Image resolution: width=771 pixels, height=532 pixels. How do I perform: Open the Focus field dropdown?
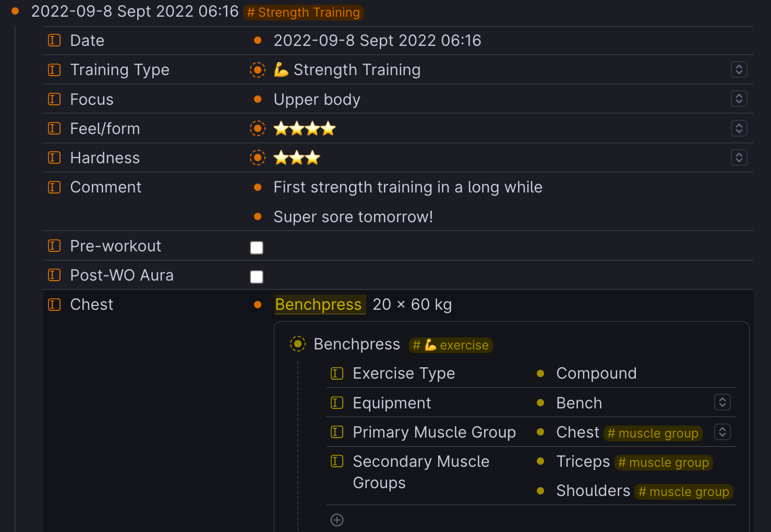pos(739,99)
